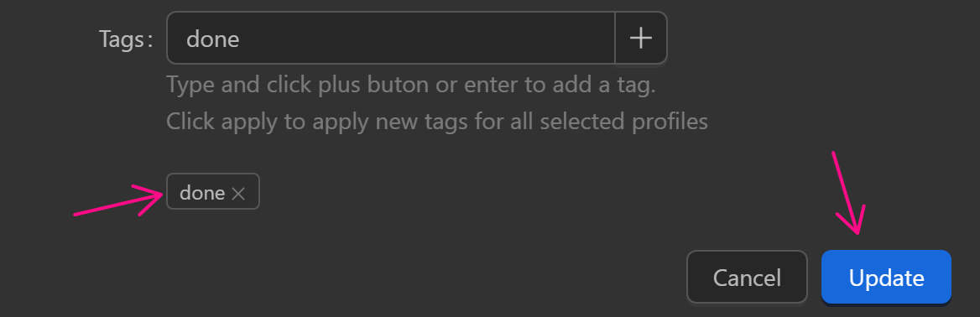Viewport: 980px width, 317px height.
Task: Click the pink arrow pointing at Update
Action: point(848,193)
